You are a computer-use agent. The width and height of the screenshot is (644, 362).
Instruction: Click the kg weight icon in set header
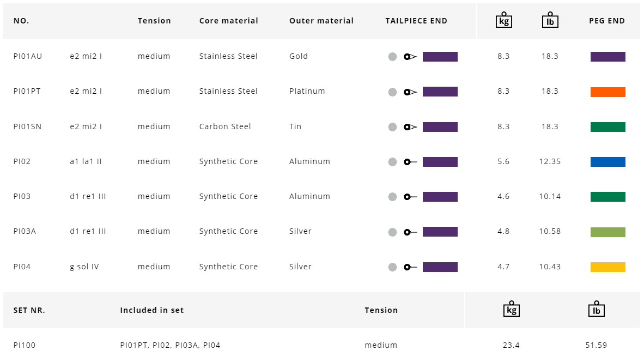511,309
